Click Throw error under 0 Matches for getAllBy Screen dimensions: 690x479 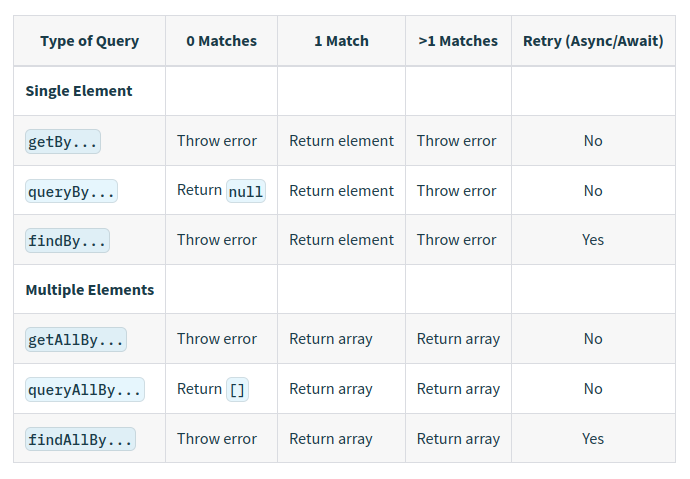pos(217,339)
